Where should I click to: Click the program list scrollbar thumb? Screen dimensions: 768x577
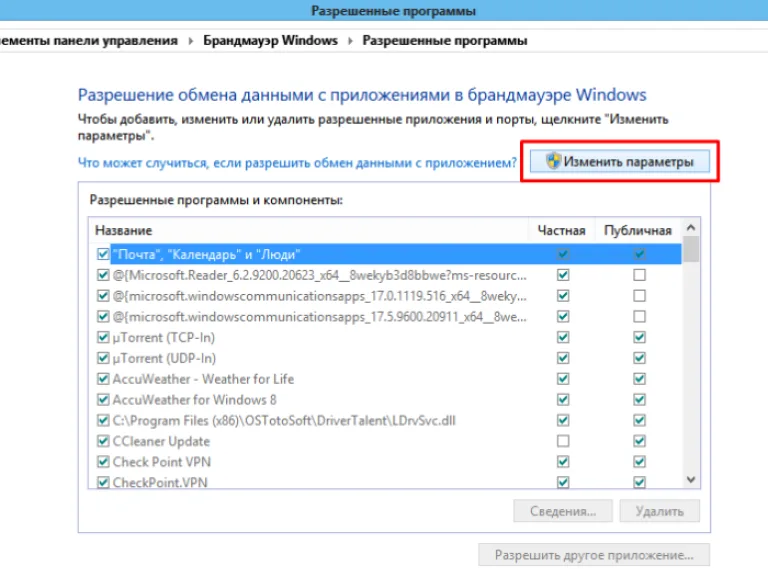(x=691, y=249)
